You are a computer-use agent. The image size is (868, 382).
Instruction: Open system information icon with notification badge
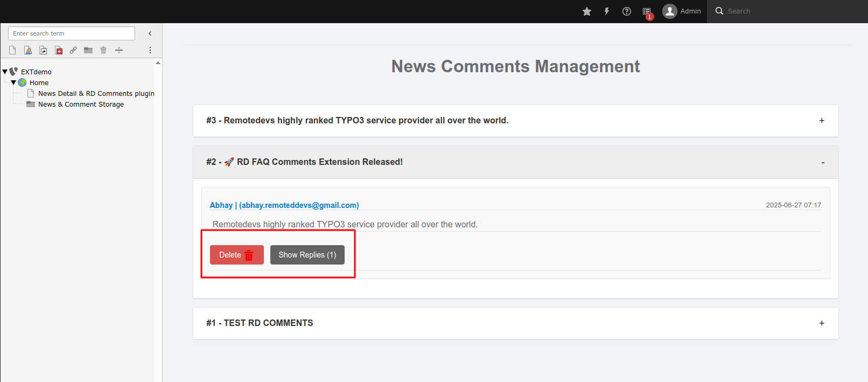647,12
